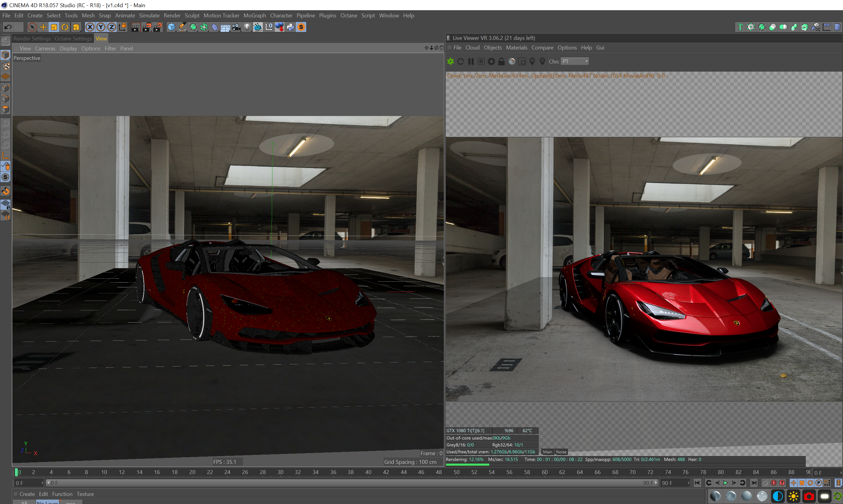Pause the Live Viewer rendering

(x=471, y=61)
